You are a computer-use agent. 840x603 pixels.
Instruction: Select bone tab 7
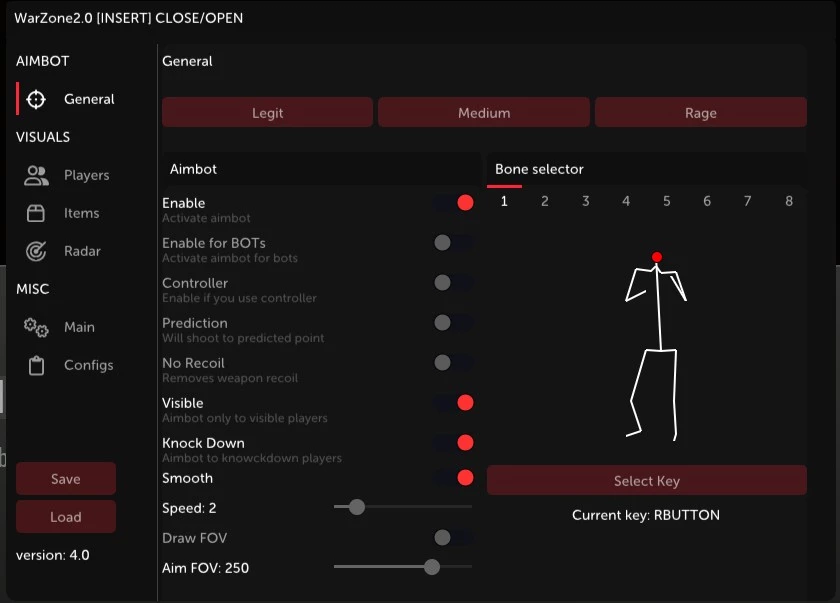(747, 201)
